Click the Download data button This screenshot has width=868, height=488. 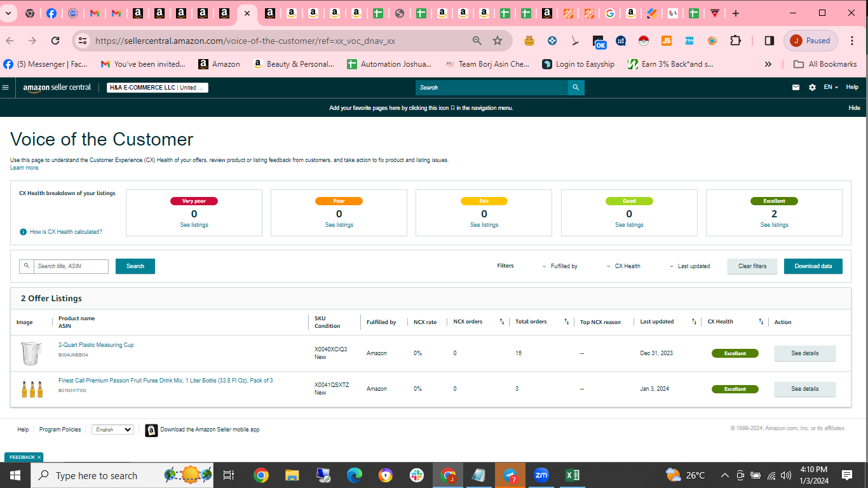point(813,266)
